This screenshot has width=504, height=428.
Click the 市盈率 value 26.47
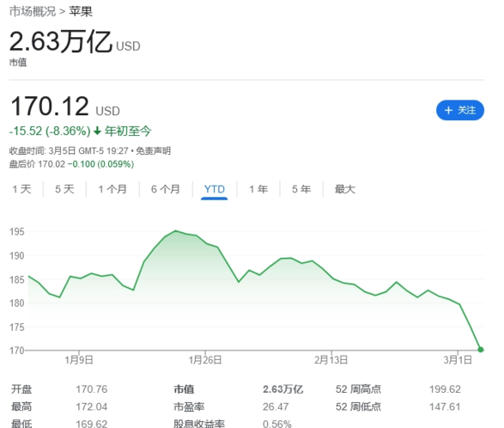[276, 407]
